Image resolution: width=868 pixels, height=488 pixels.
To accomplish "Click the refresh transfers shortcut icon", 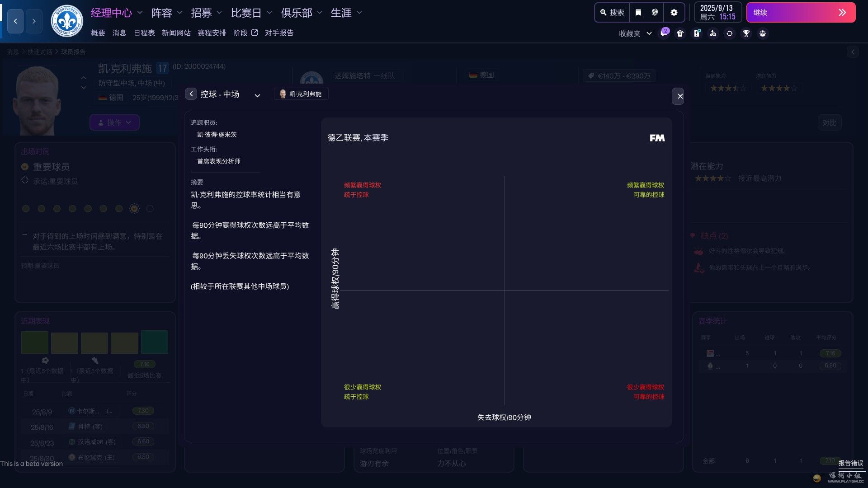I will (x=729, y=33).
